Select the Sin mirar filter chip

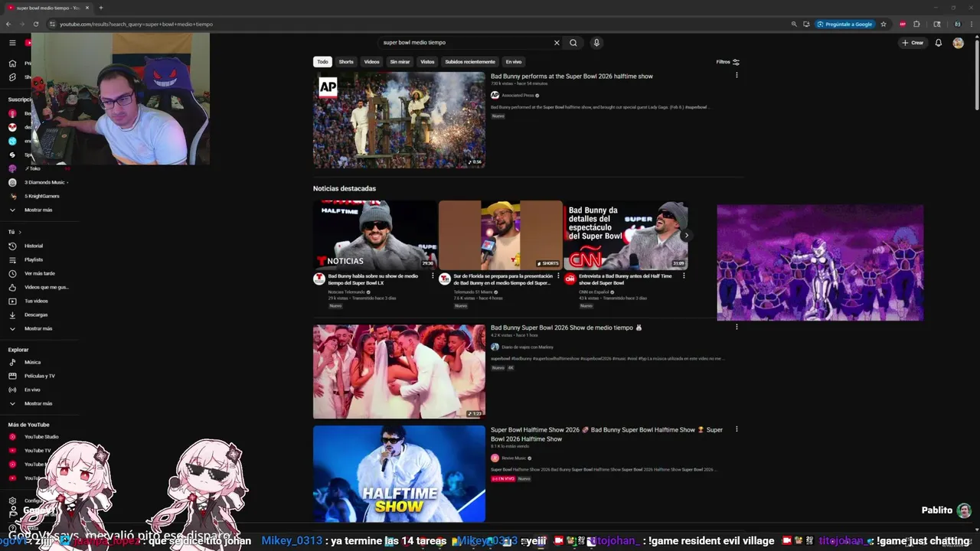click(x=400, y=62)
